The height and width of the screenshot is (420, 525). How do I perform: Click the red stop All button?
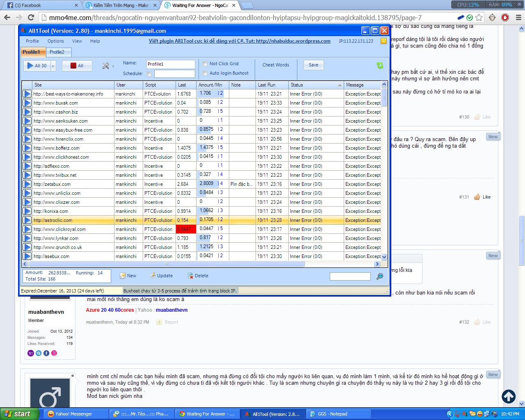point(77,66)
